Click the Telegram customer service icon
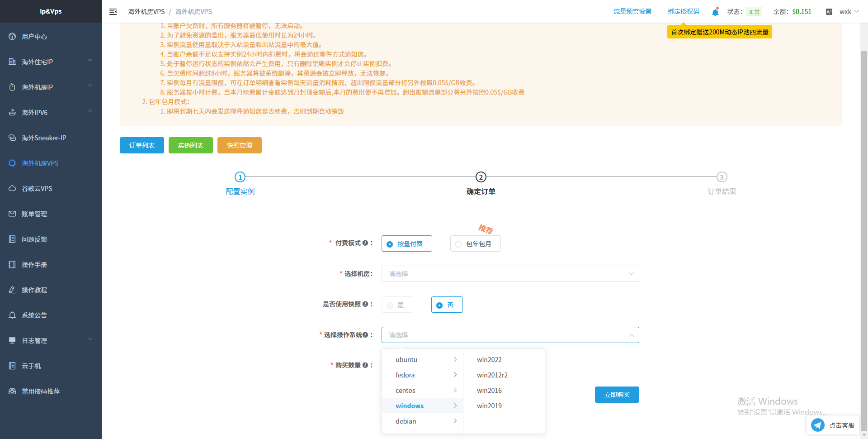 coord(818,425)
